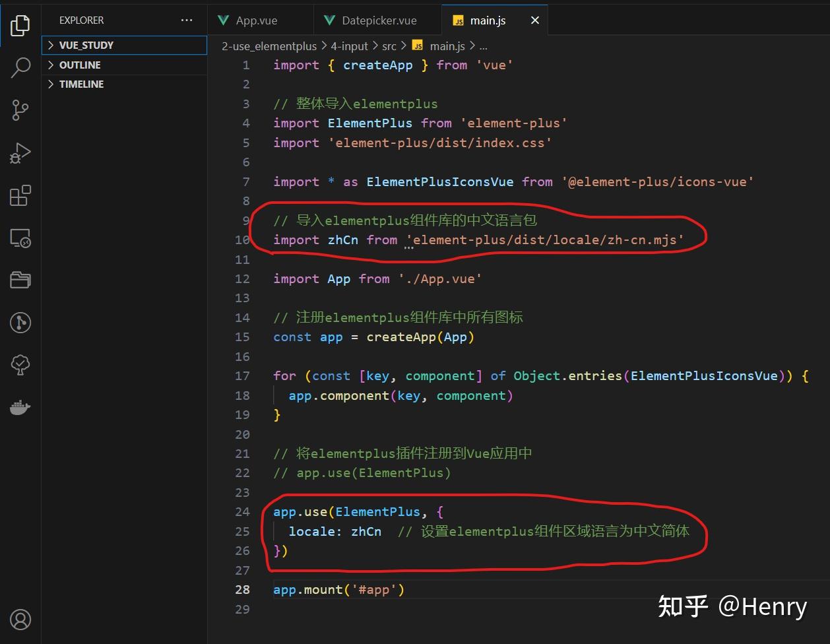
Task: Click the src breadcrumb segment
Action: pyautogui.click(x=389, y=46)
